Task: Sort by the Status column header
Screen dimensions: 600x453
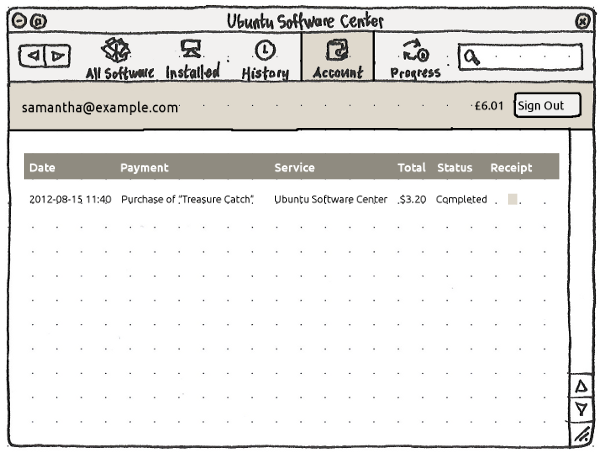Action: (454, 168)
